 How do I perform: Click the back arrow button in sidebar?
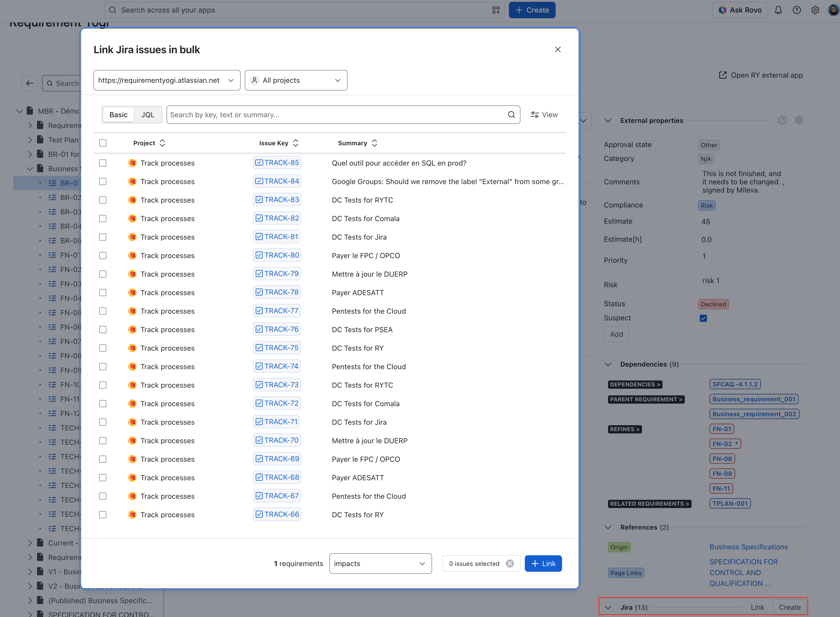click(30, 83)
